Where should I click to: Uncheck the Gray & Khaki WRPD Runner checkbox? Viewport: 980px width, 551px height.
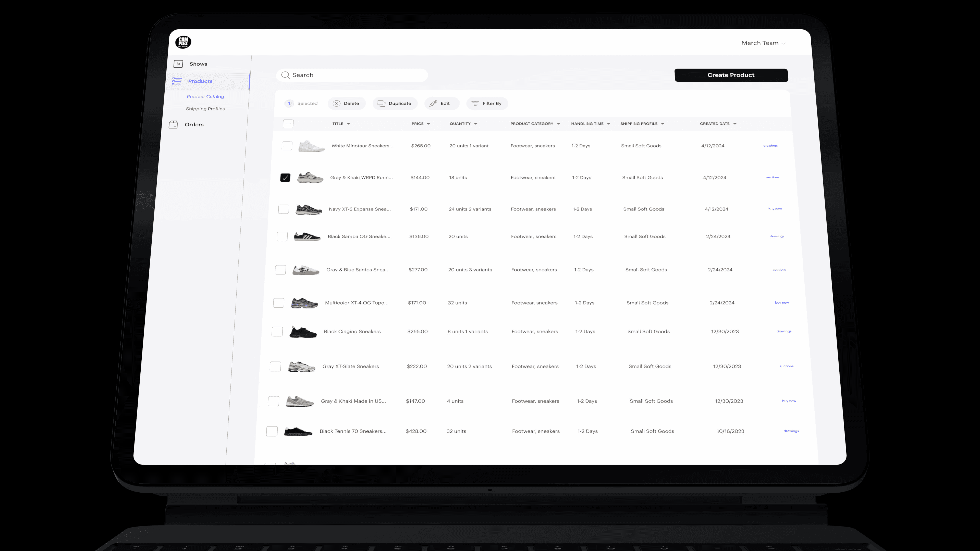pyautogui.click(x=285, y=178)
